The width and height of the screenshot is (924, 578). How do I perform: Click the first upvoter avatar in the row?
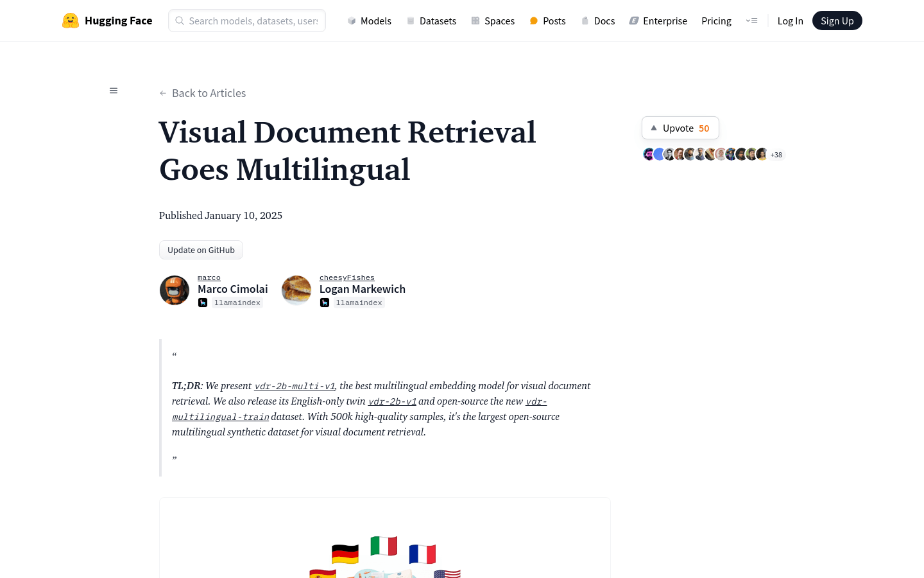[x=649, y=154]
